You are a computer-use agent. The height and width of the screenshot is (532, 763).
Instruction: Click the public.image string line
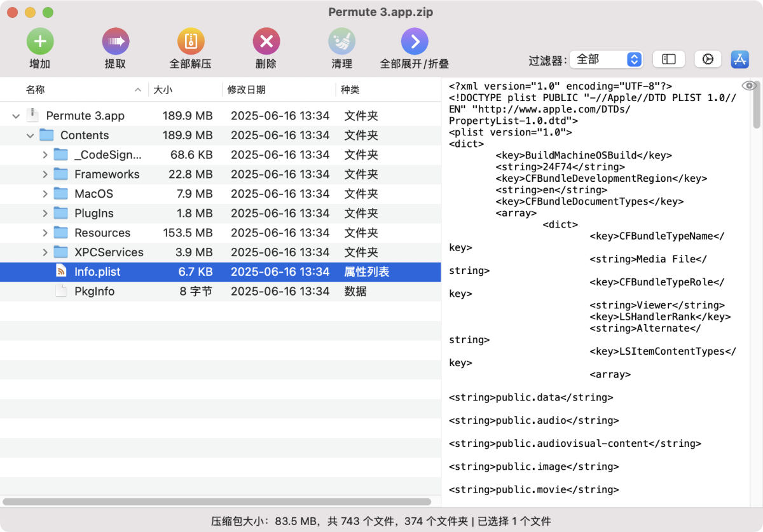pos(533,467)
